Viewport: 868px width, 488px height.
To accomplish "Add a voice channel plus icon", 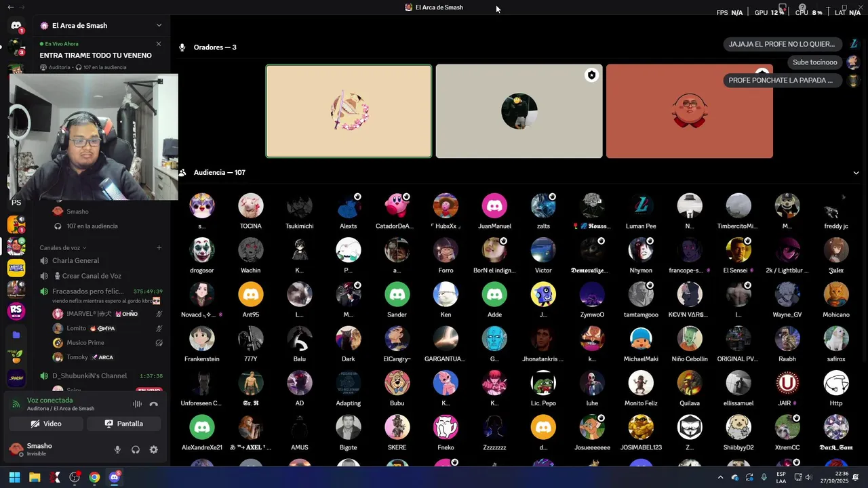I will coord(159,247).
